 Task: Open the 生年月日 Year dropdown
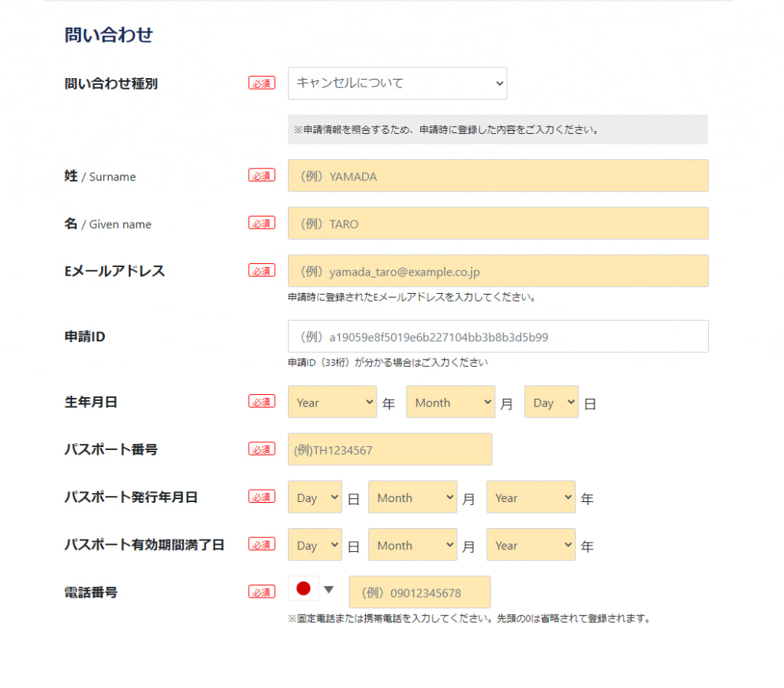(x=332, y=402)
